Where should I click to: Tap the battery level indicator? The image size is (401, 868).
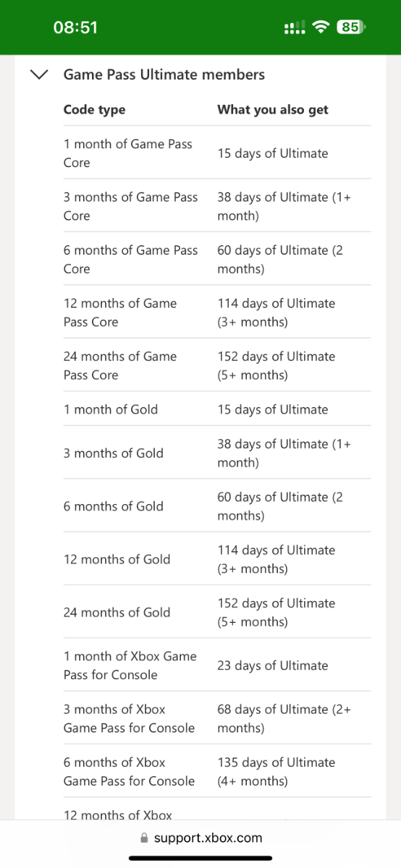351,27
